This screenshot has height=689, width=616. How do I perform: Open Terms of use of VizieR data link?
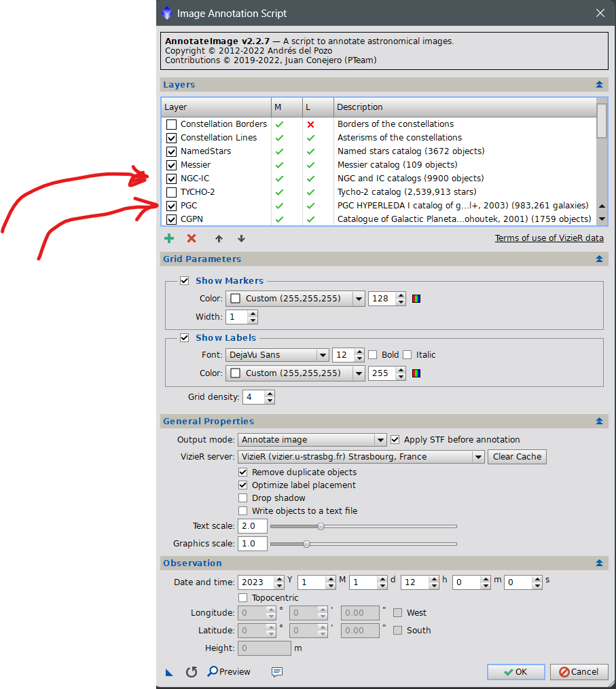549,238
